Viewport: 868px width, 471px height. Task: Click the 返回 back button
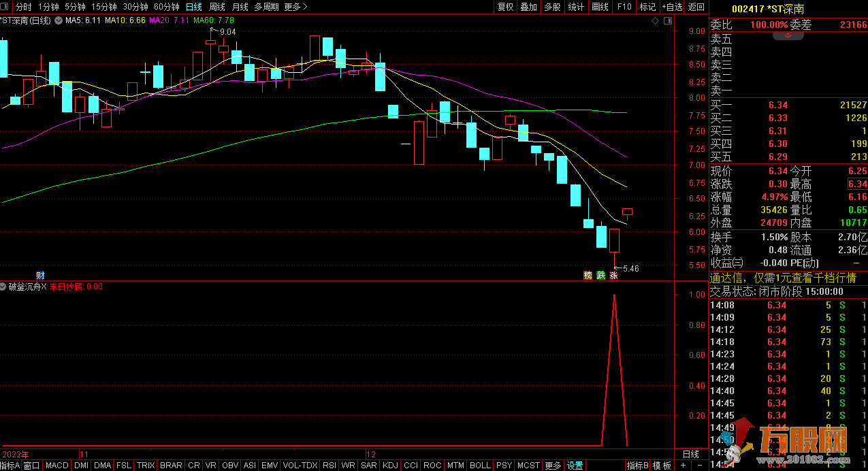click(696, 7)
